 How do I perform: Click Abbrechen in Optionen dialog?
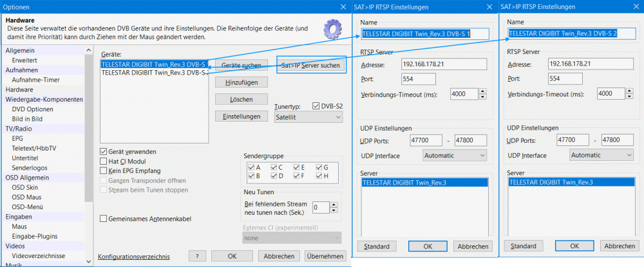pos(279,256)
